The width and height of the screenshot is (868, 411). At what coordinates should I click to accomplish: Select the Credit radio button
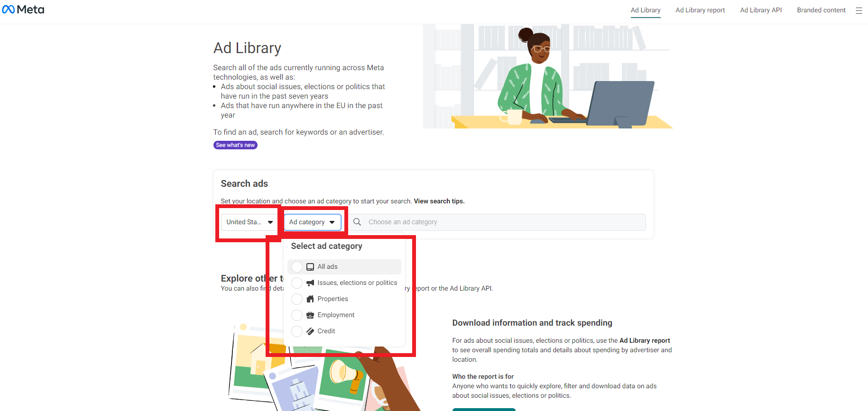297,331
